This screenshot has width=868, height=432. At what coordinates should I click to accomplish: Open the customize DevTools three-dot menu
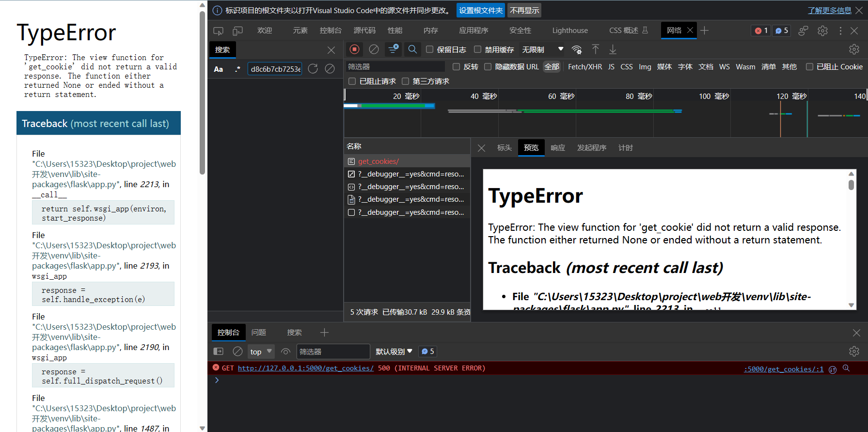click(x=840, y=31)
